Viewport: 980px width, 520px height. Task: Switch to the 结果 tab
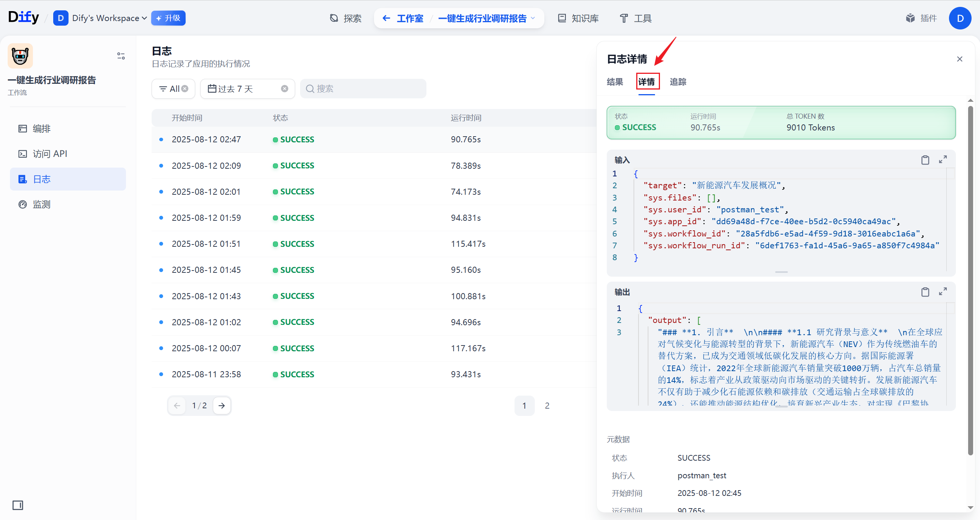(x=615, y=82)
